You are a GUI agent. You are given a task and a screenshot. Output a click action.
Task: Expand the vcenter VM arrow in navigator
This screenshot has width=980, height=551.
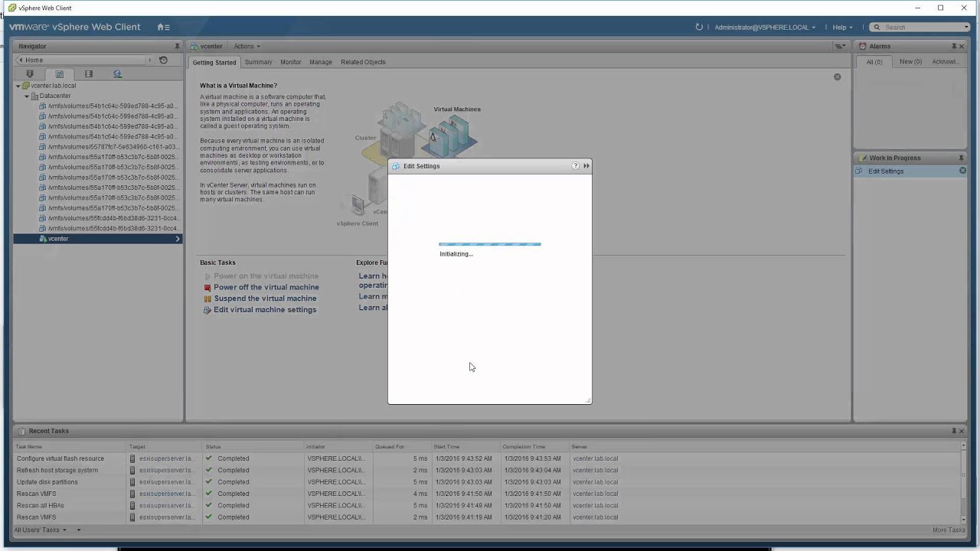(178, 239)
